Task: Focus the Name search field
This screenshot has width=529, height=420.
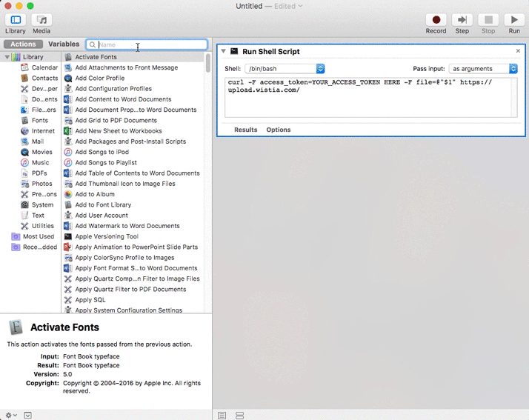Action: tap(147, 44)
